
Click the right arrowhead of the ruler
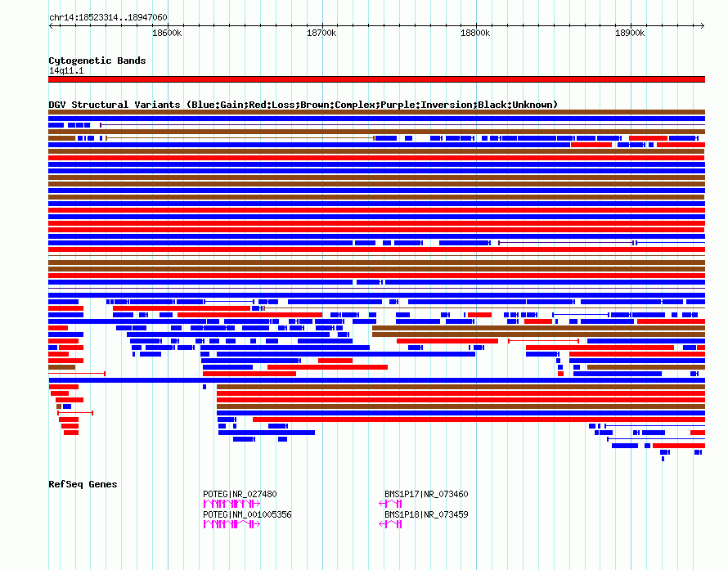point(702,26)
